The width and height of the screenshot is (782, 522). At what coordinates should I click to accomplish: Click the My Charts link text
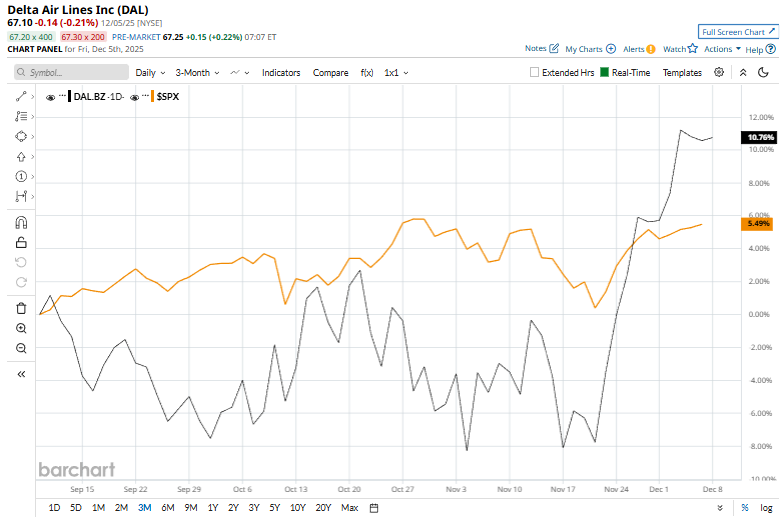(x=584, y=49)
